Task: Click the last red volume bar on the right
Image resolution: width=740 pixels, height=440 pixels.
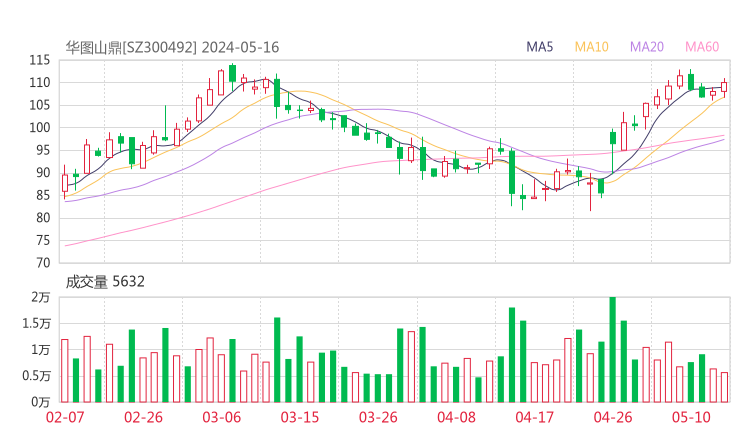Action: point(724,387)
